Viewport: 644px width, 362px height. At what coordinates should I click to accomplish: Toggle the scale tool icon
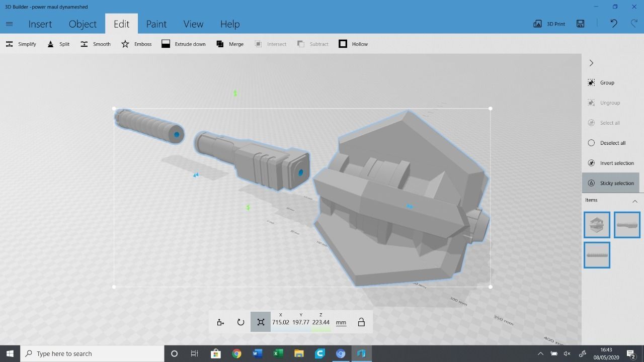[x=261, y=322]
